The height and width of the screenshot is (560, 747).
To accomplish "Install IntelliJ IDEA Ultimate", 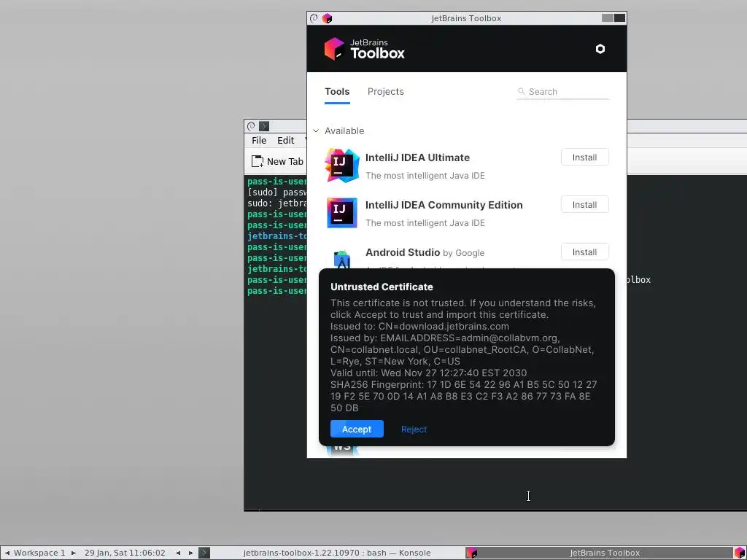I will tap(584, 157).
